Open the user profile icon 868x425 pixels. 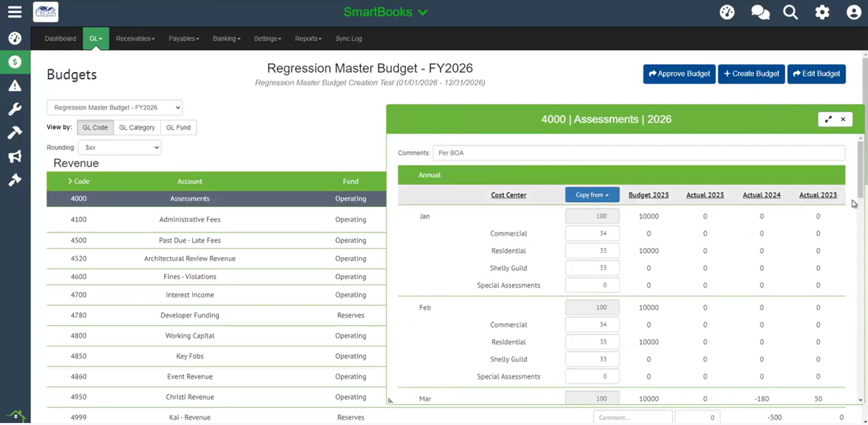853,12
